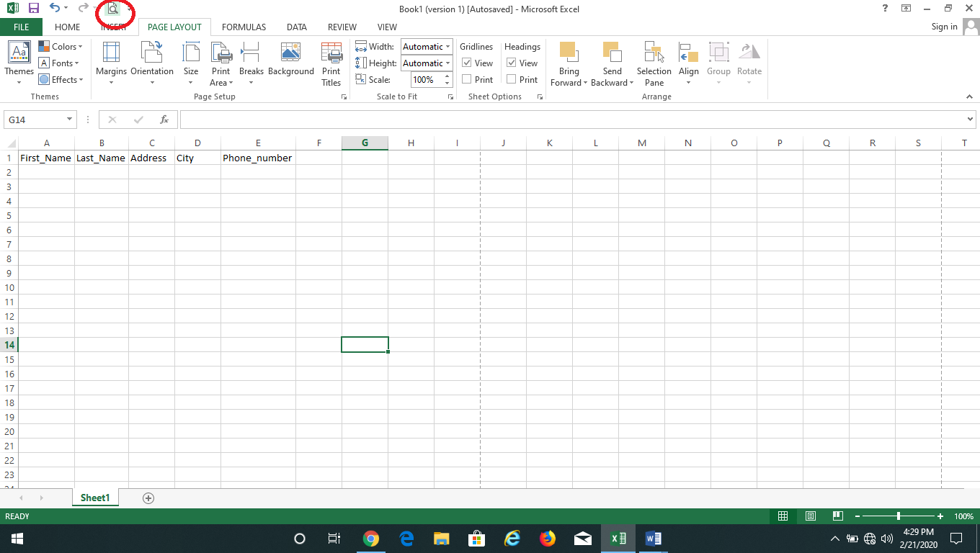This screenshot has height=553, width=980.
Task: Open the Colors dropdown
Action: point(61,46)
